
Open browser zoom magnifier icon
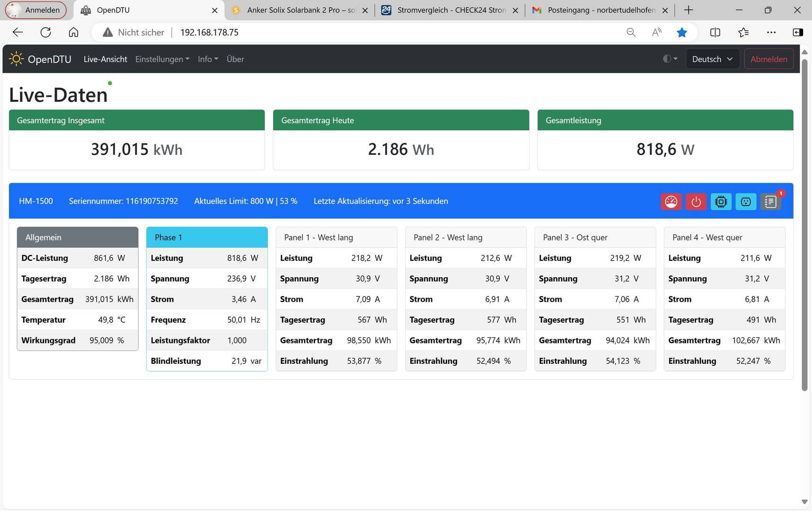coord(631,32)
